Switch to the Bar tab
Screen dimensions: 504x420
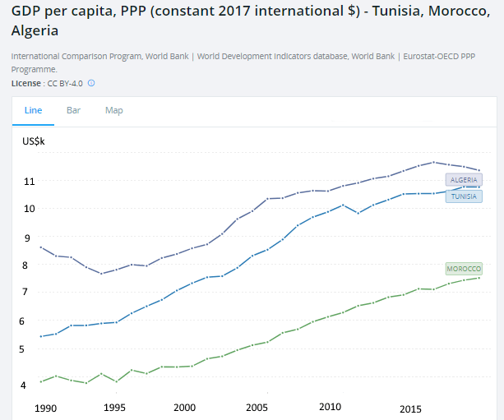pyautogui.click(x=73, y=110)
